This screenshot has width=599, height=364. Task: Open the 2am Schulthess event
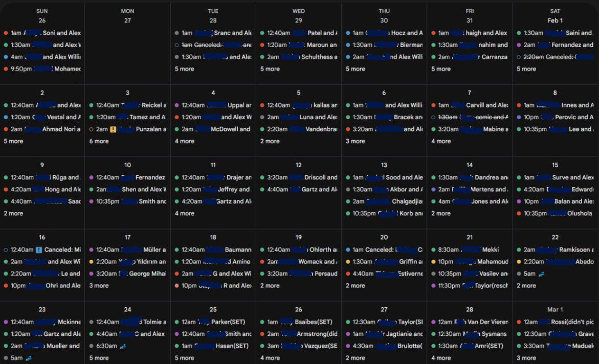tap(299, 57)
